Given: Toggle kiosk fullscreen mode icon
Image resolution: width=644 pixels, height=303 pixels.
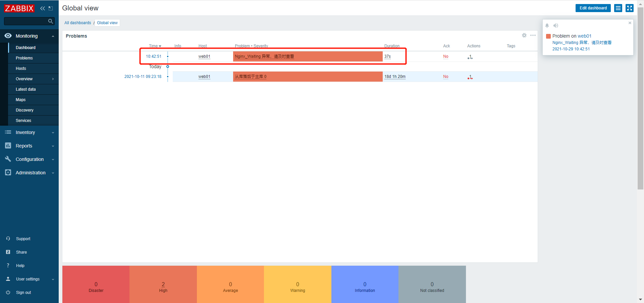Looking at the screenshot, I should [630, 8].
